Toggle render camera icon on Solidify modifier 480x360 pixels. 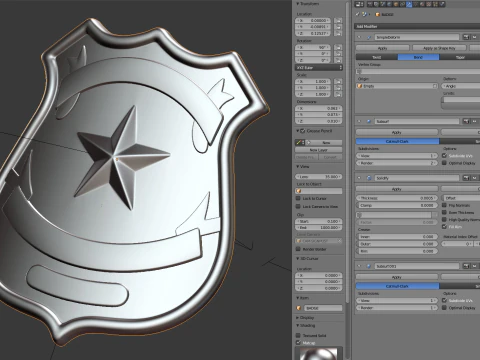pyautogui.click(x=466, y=178)
